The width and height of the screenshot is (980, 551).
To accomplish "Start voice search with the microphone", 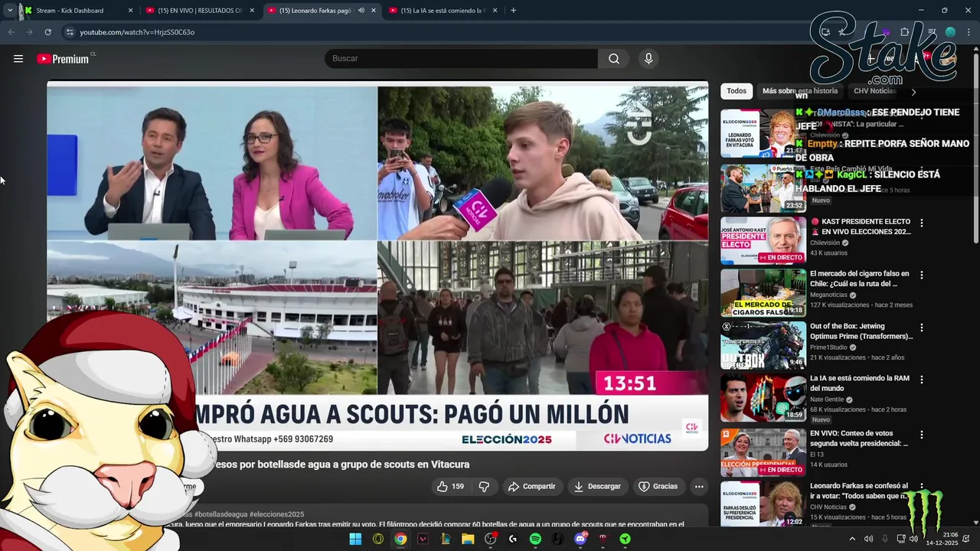I will 648,58.
